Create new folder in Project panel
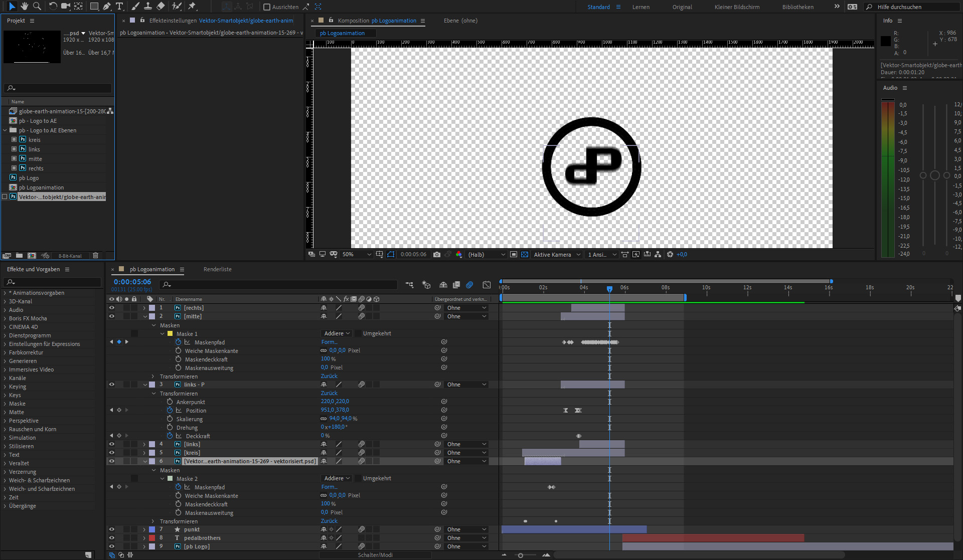Screen dimensions: 963x560 tap(19, 256)
